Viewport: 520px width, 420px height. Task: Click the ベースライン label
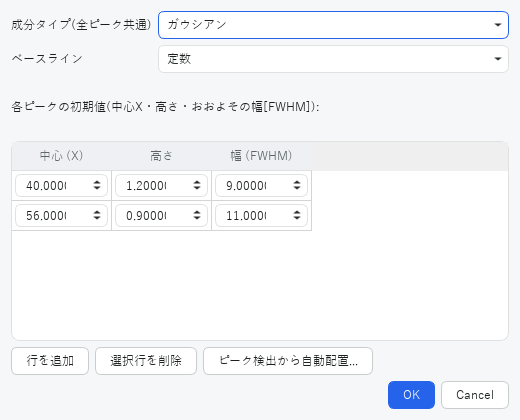pos(47,59)
